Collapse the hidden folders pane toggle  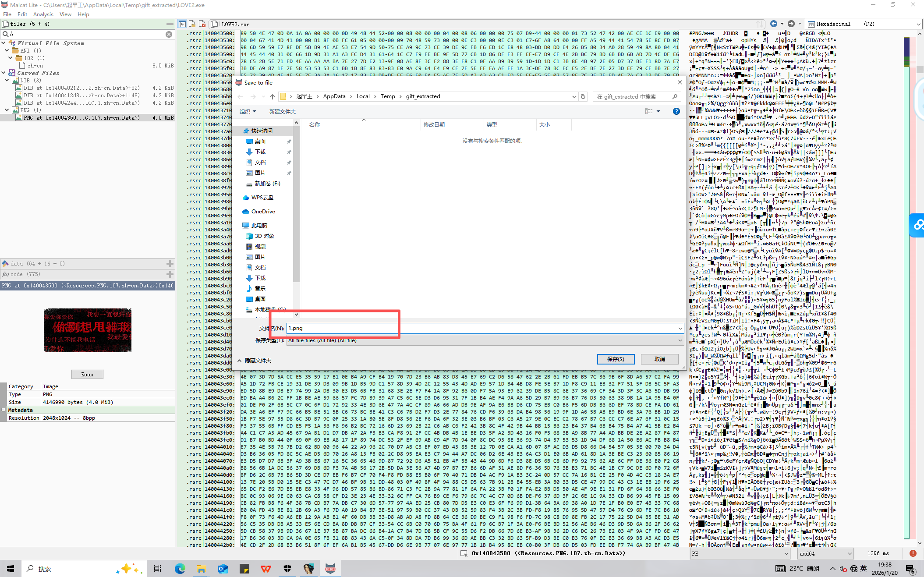pos(255,360)
